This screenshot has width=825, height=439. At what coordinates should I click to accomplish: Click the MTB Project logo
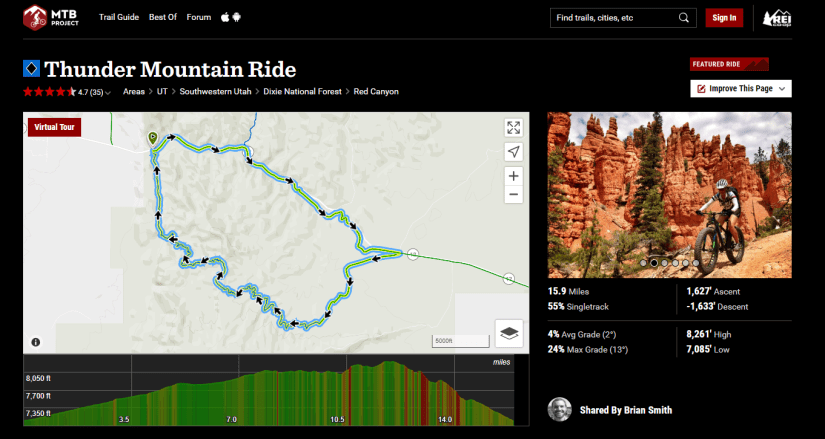[54, 17]
